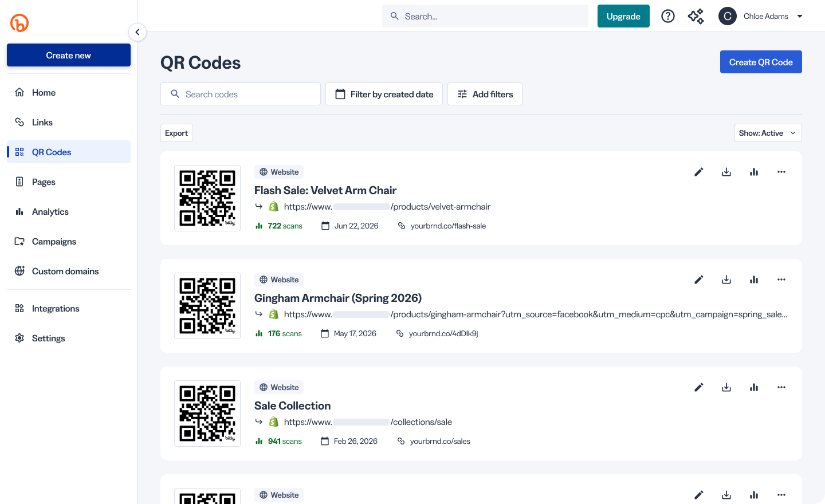Viewport: 825px width, 504px height.
Task: Click the Export button
Action: 176,133
